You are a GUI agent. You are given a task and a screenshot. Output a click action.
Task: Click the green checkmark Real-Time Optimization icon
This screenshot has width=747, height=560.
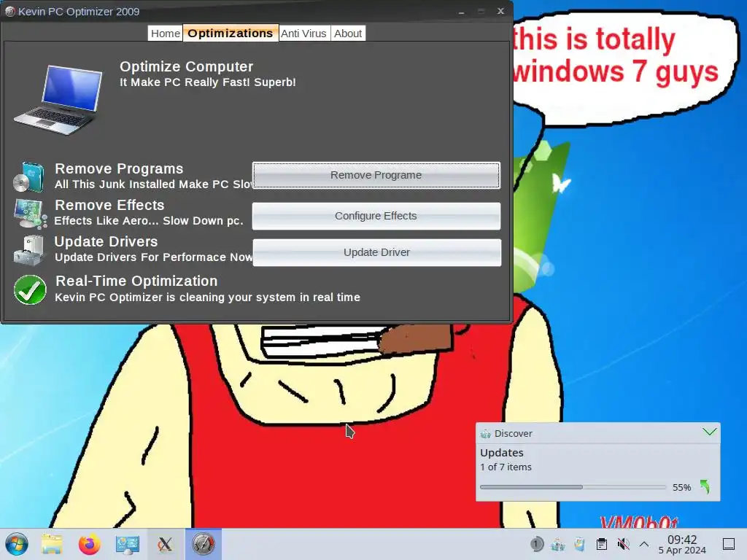30,289
